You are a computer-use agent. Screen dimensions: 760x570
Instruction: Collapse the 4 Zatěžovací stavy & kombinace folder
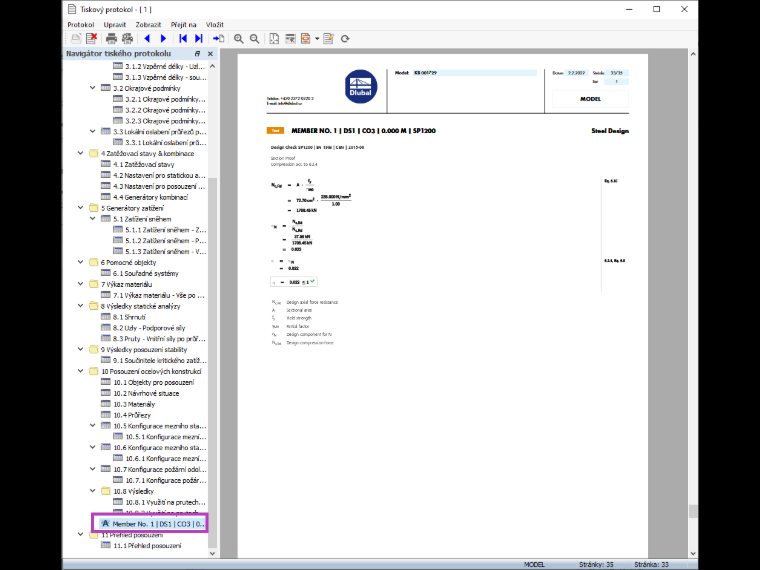[x=80, y=153]
